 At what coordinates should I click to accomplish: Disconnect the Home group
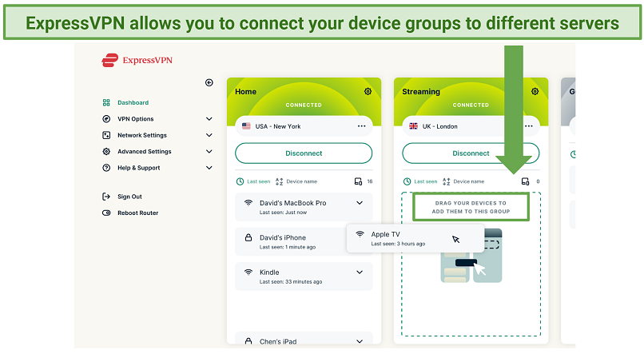click(x=304, y=153)
